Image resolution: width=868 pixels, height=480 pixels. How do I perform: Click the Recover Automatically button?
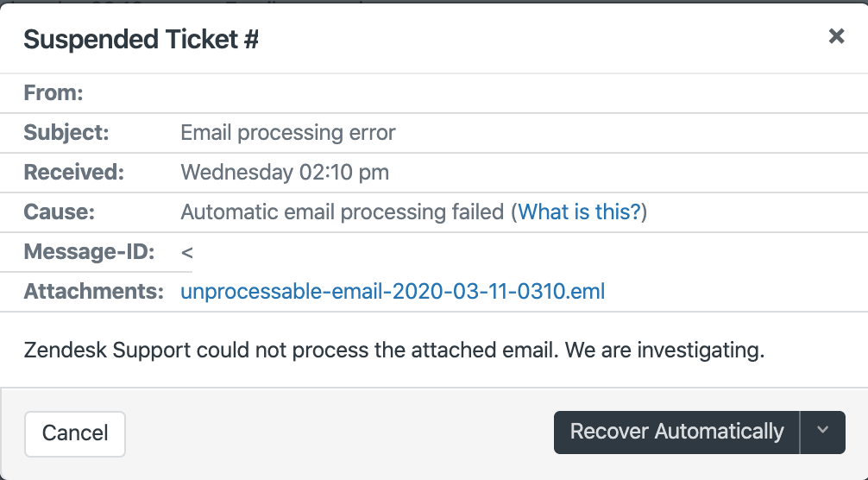[676, 432]
